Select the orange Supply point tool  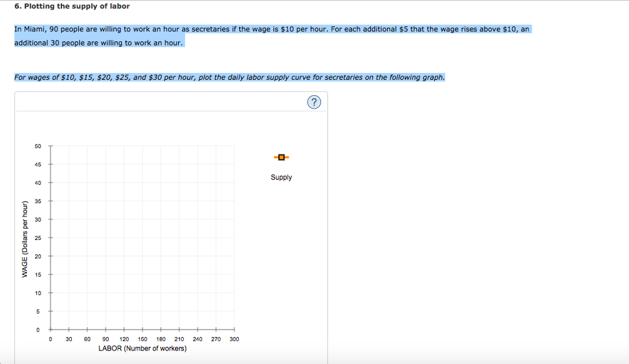point(281,157)
